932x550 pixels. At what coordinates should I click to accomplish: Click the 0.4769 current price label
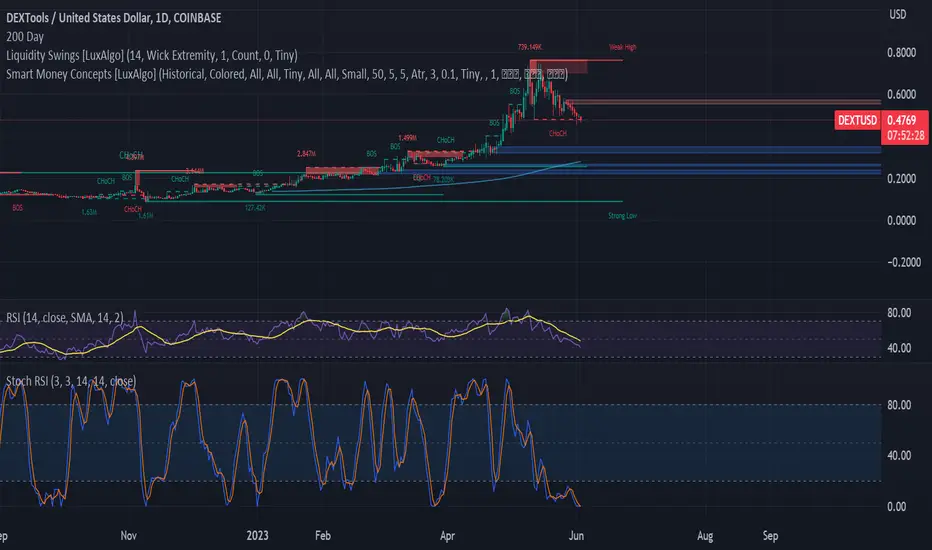click(x=902, y=120)
